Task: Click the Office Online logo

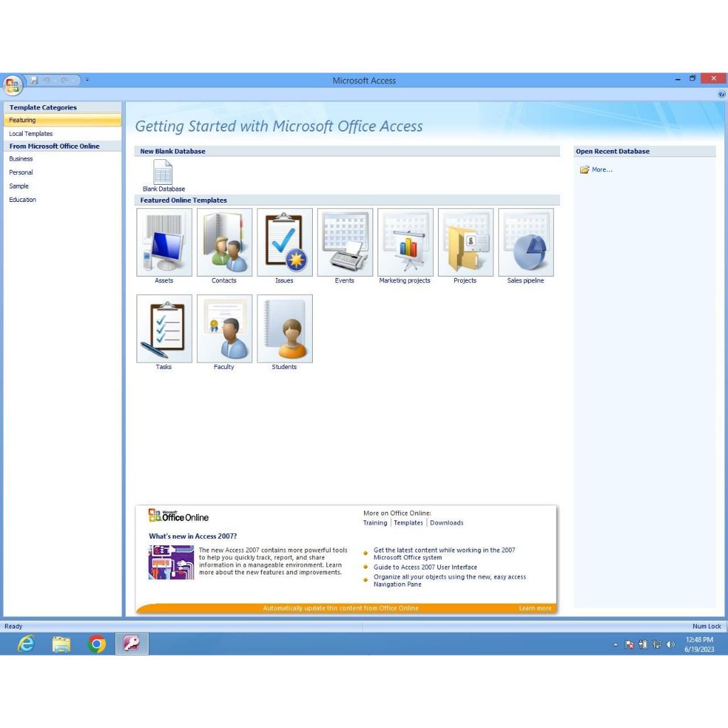Action: [x=178, y=516]
